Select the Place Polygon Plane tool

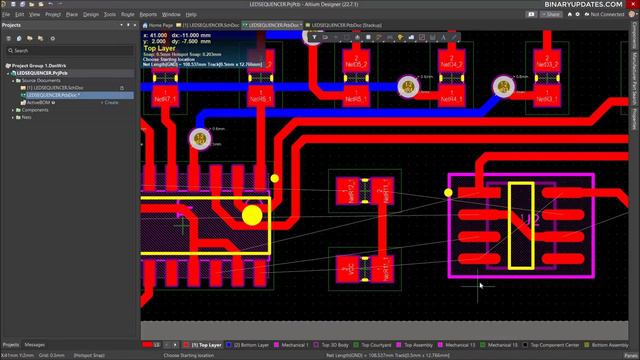pos(411,37)
